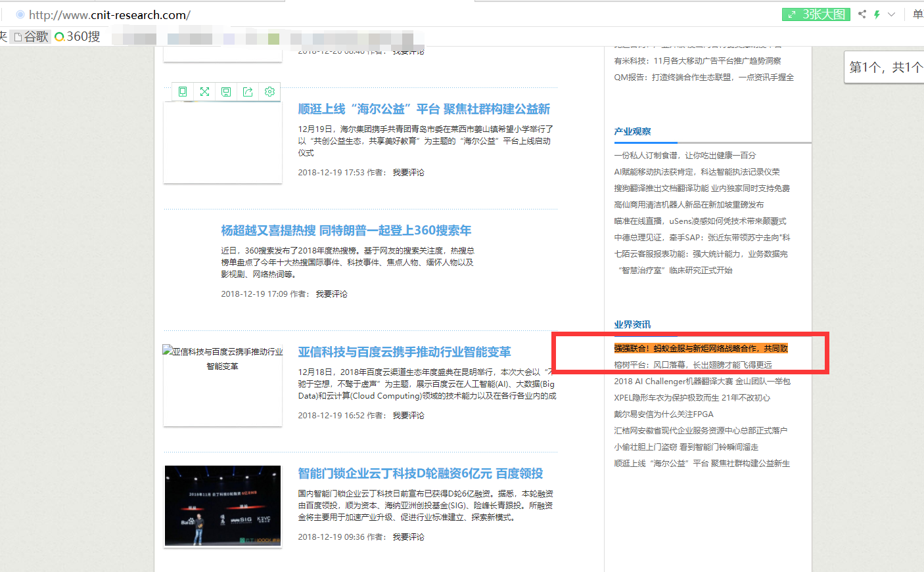Open sidebar link QM报告：打造终端合作生态联盟

[704, 77]
